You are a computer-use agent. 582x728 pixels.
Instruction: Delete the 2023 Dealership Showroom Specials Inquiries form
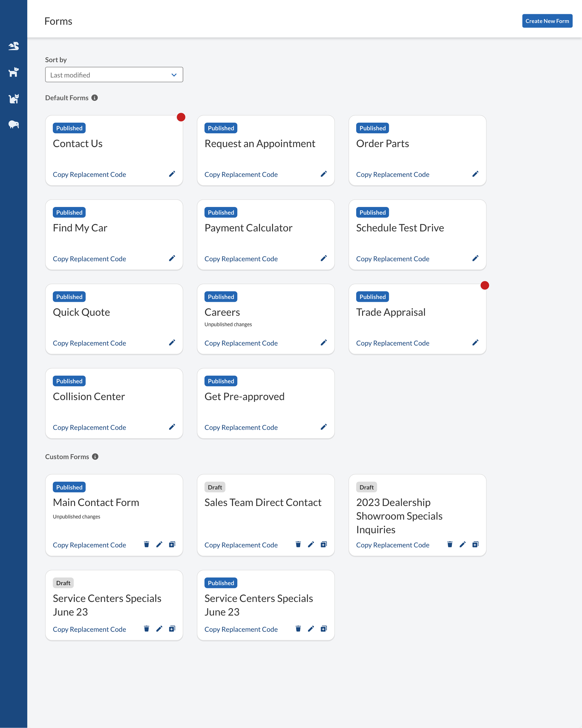pos(450,544)
